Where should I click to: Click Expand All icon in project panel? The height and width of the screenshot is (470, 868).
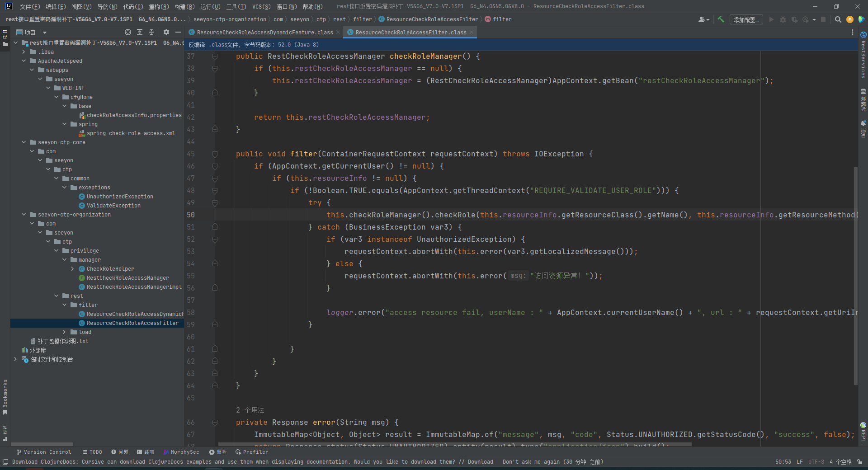click(140, 33)
